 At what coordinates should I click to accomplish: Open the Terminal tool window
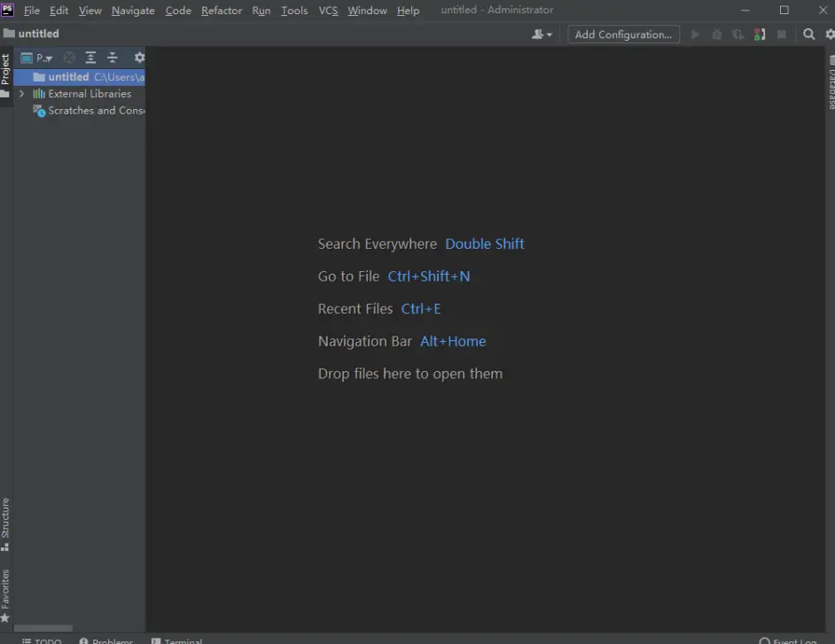pos(176,640)
